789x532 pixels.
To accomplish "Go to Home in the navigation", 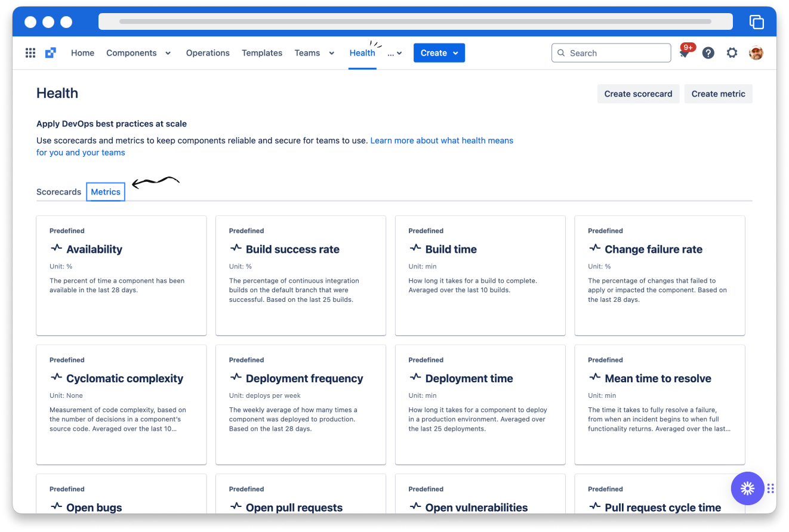I will pyautogui.click(x=82, y=53).
